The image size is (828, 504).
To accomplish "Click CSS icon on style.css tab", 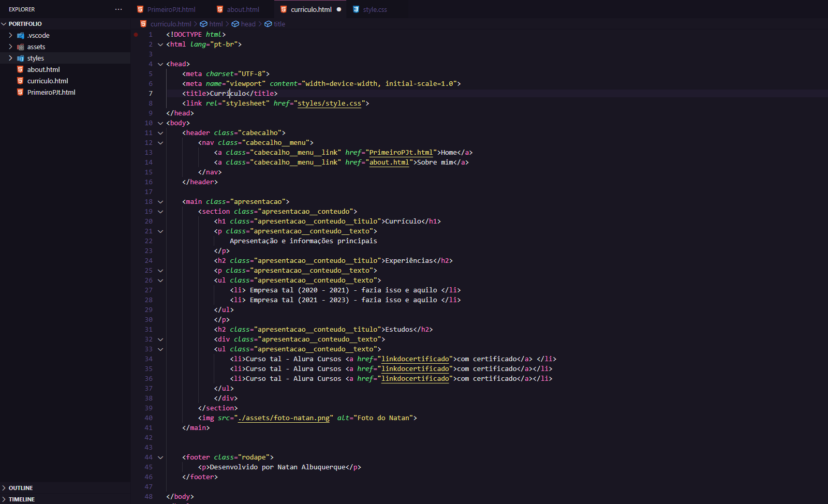I will [x=356, y=9].
